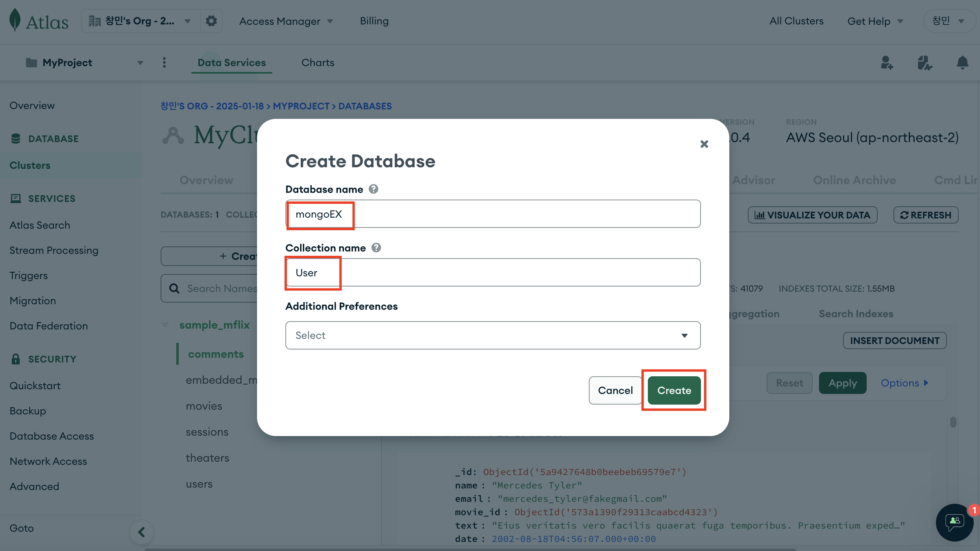The height and width of the screenshot is (551, 980).
Task: Open the Get Help dropdown
Action: tap(875, 21)
